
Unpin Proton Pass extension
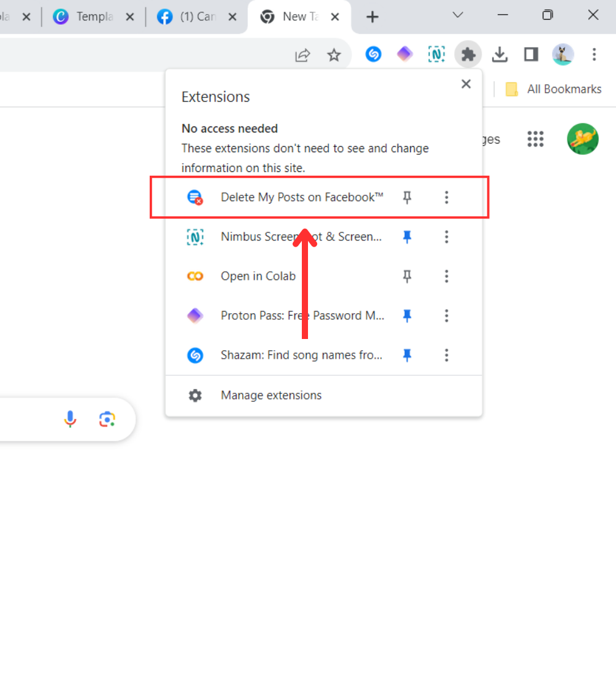(407, 316)
